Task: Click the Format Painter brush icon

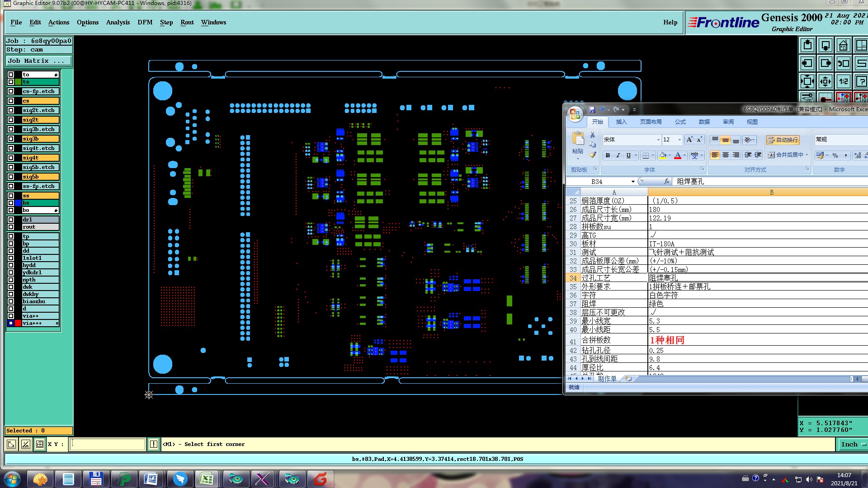Action: tap(593, 155)
